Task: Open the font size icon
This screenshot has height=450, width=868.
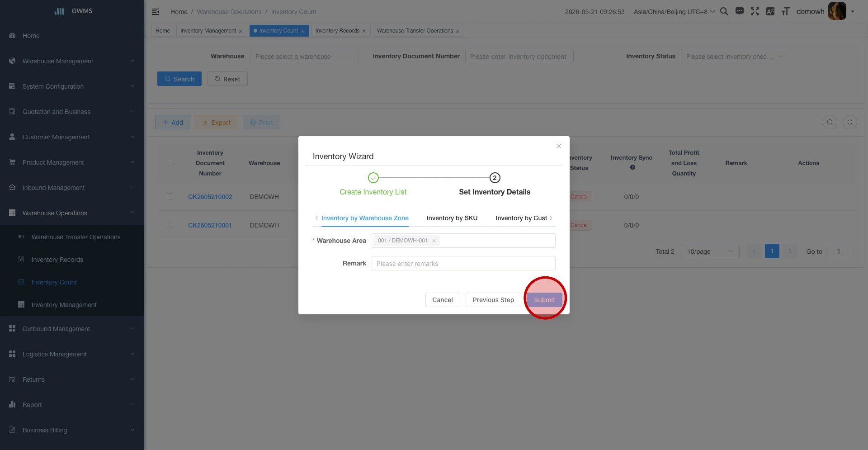Action: [x=786, y=11]
